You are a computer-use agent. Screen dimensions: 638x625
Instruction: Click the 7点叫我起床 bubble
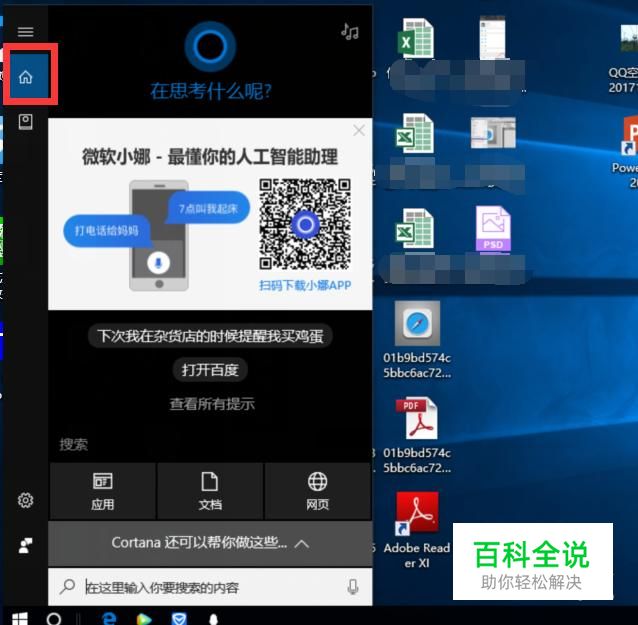208,208
